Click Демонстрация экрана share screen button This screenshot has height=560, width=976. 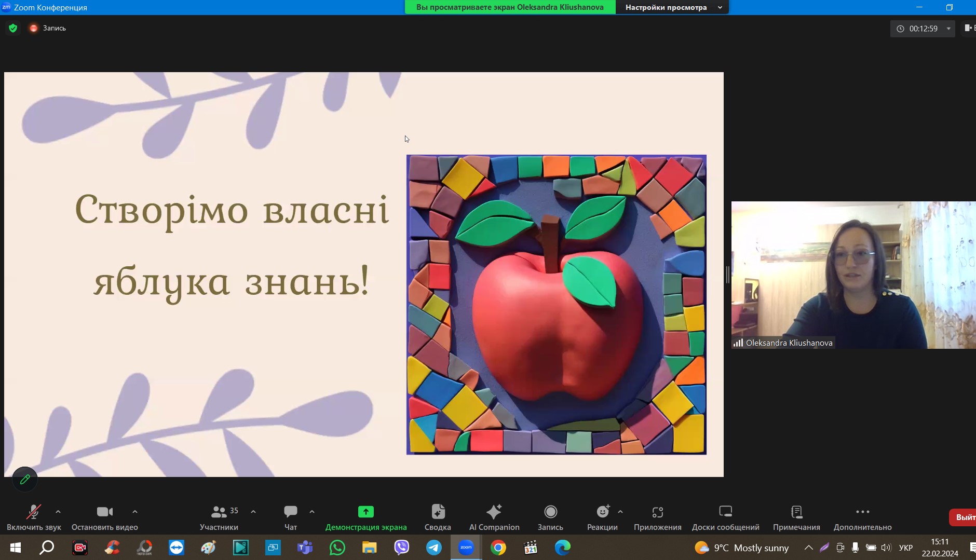click(366, 512)
